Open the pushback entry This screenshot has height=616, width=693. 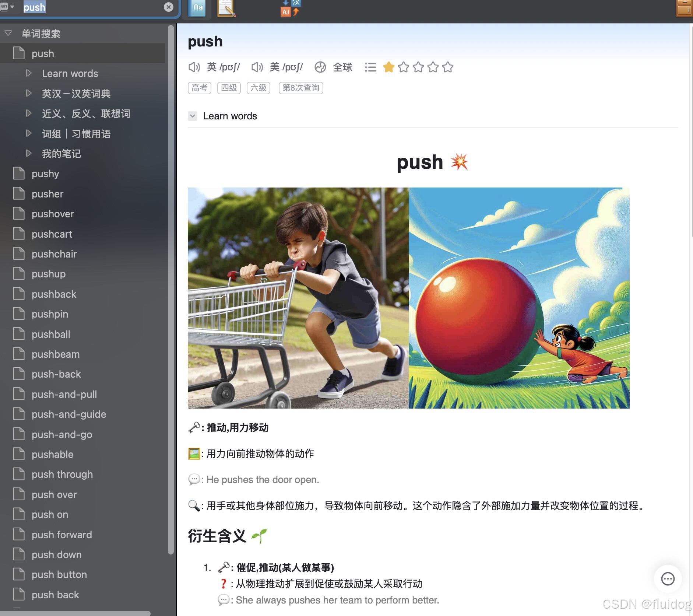(x=82, y=294)
